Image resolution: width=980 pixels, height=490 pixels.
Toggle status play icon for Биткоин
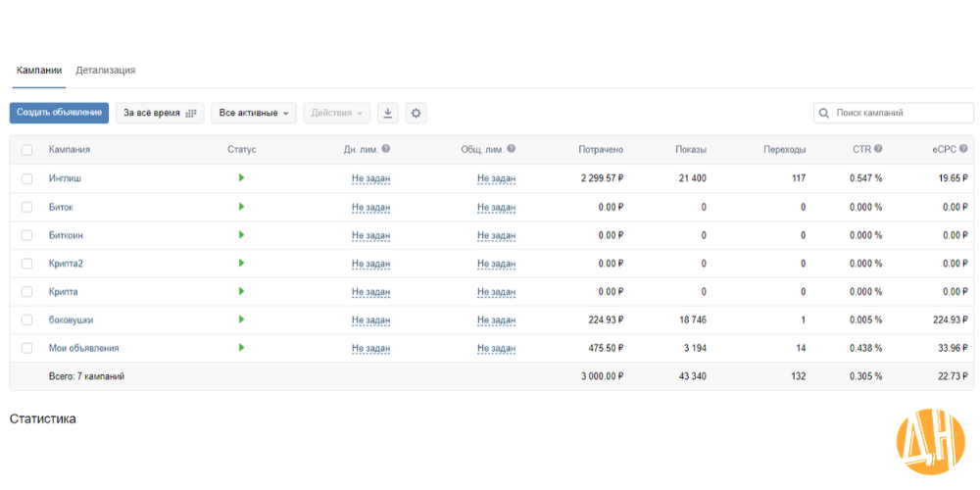241,234
